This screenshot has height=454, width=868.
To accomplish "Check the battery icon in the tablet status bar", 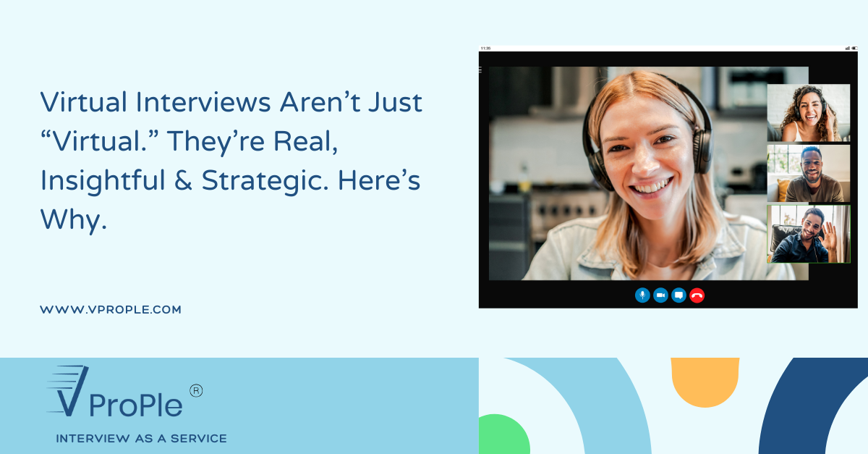I will [x=855, y=48].
